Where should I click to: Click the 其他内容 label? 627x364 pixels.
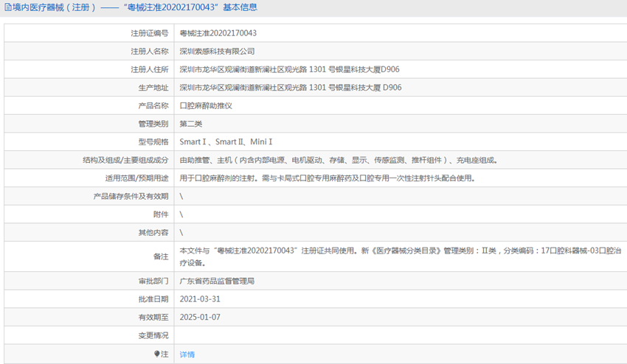[x=153, y=233]
